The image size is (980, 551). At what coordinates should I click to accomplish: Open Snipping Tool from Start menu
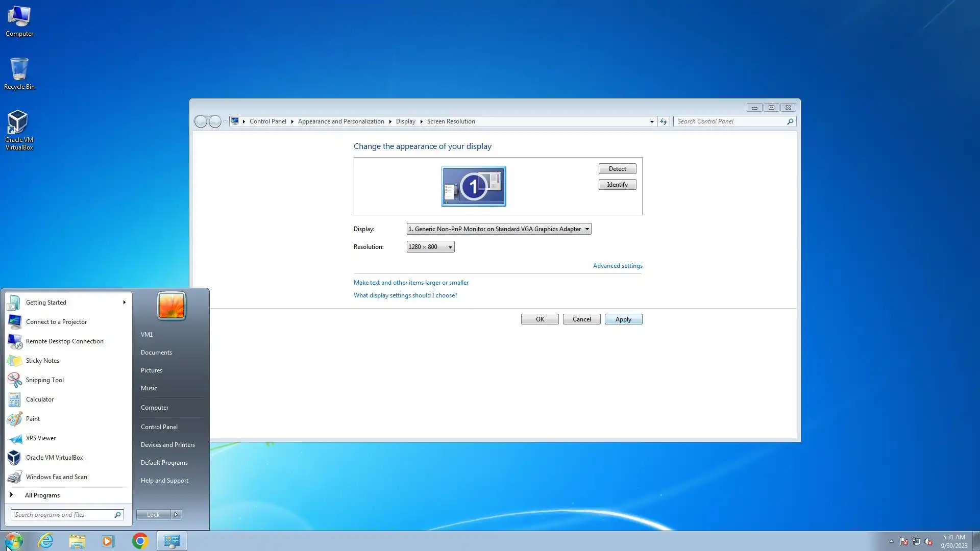click(44, 380)
